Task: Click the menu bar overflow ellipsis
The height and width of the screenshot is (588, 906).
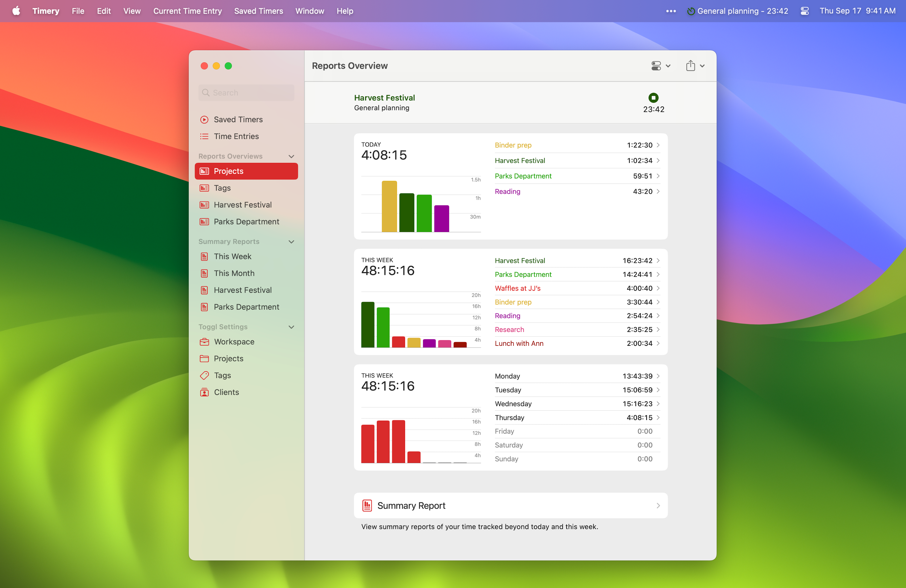Action: click(x=671, y=11)
